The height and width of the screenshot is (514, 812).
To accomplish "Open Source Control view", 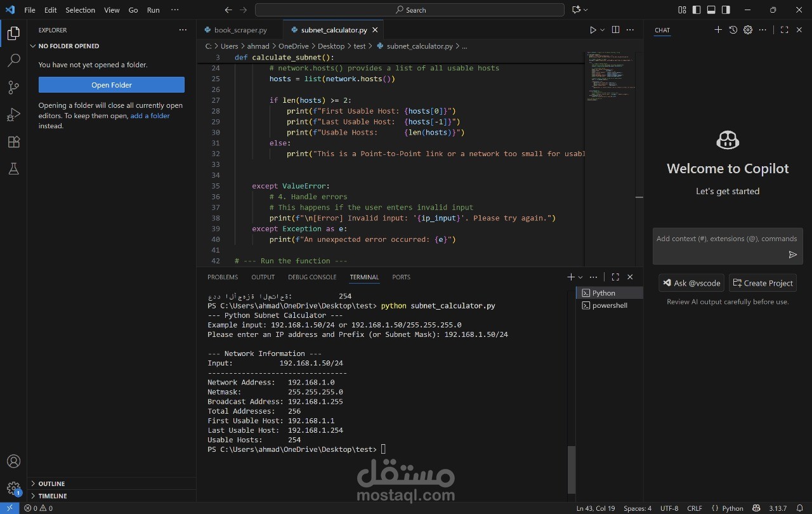I will pyautogui.click(x=13, y=88).
